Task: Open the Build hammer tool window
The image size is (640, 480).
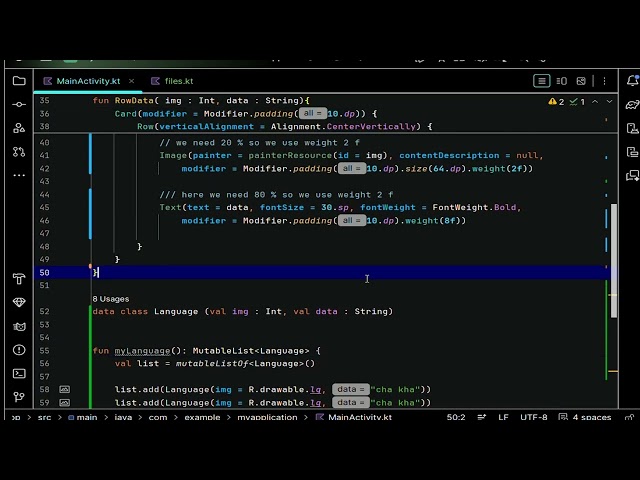Action: tap(19, 279)
